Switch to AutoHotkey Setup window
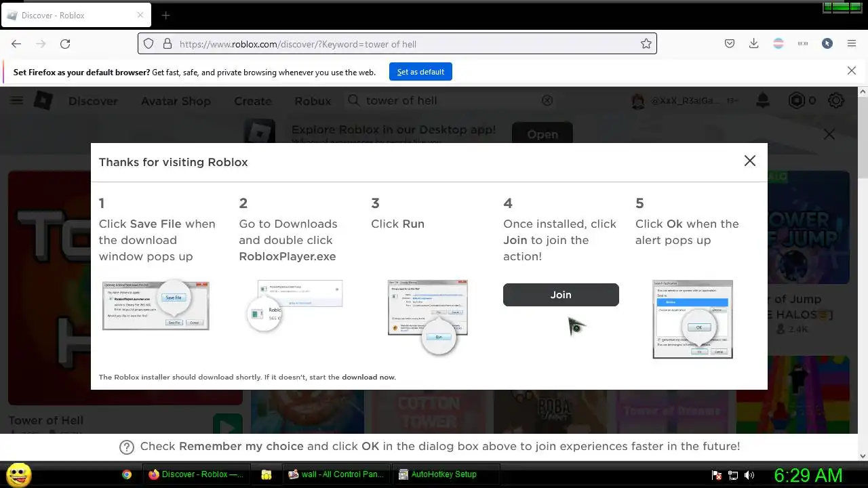The image size is (868, 488). tap(446, 474)
